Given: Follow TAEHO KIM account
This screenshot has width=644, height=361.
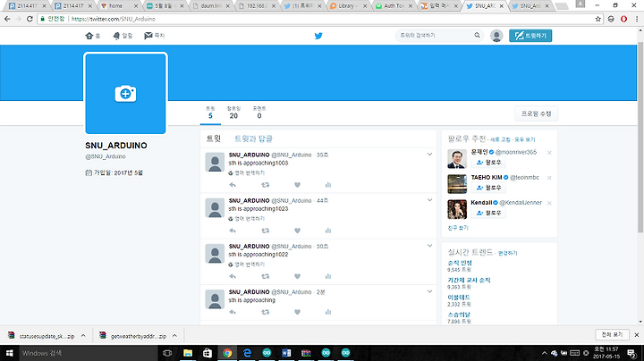Looking at the screenshot, I should pyautogui.click(x=488, y=188).
